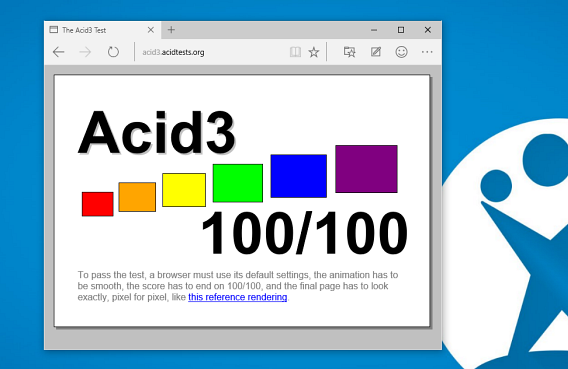The image size is (568, 369).
Task: Click the purple square
Action: [x=366, y=169]
